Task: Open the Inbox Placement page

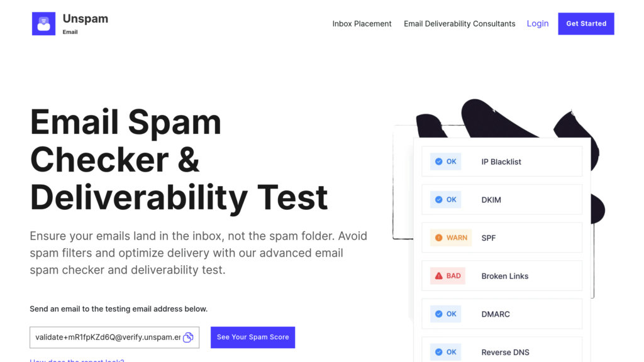Action: coord(362,24)
